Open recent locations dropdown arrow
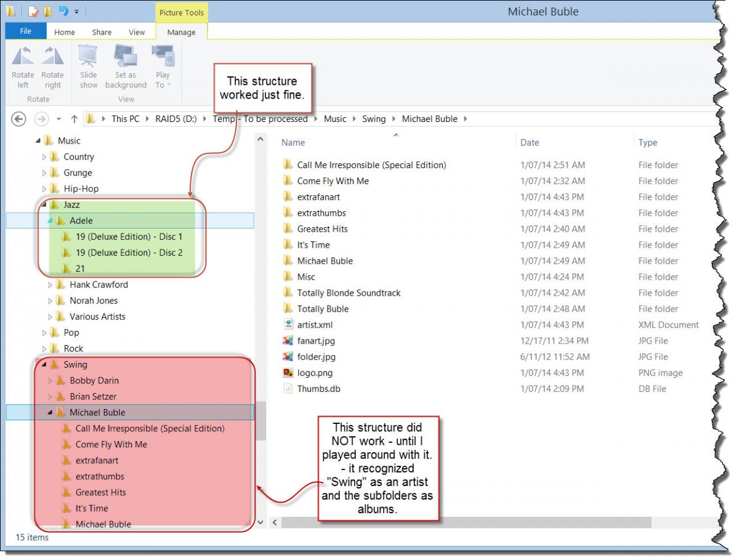The image size is (739, 560). click(59, 119)
